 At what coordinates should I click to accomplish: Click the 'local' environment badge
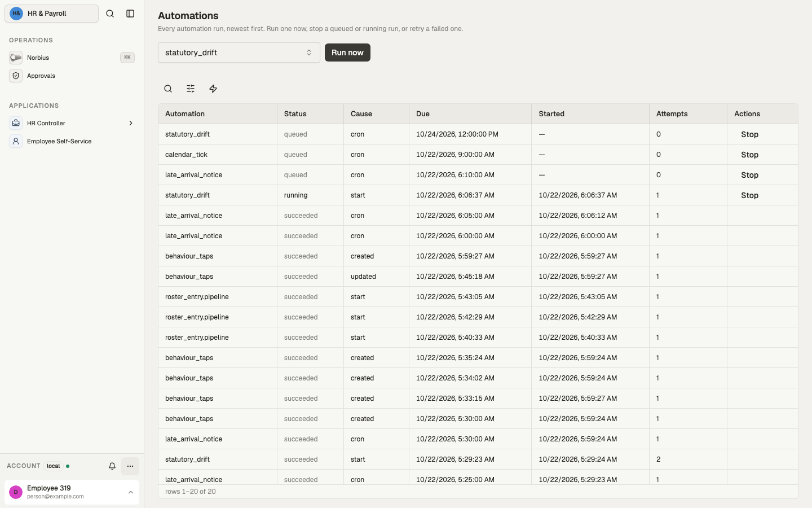pos(54,466)
